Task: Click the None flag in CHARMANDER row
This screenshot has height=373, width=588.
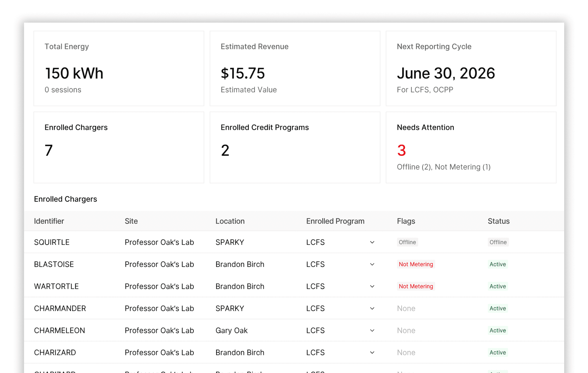Action: (x=406, y=308)
